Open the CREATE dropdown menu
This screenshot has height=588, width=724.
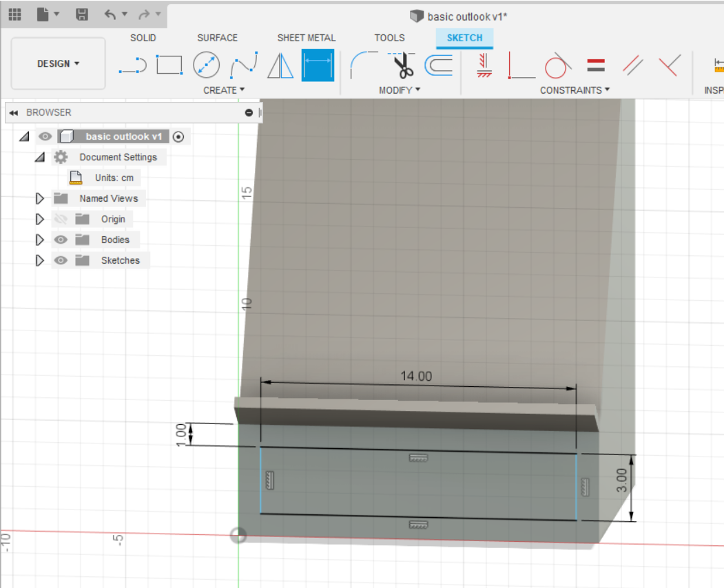pos(224,90)
